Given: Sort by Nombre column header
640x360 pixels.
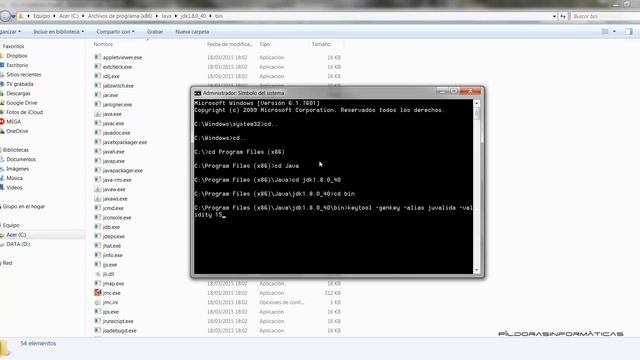Looking at the screenshot, I should (x=103, y=44).
